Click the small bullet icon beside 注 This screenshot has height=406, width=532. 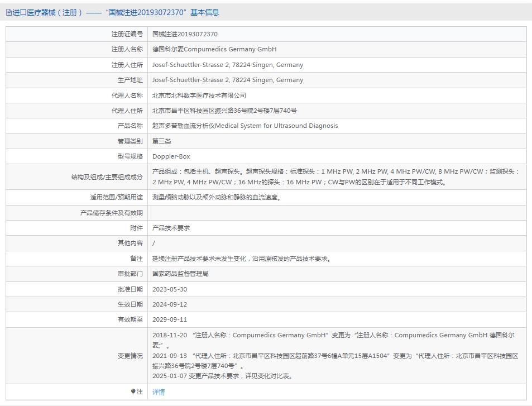(x=133, y=391)
